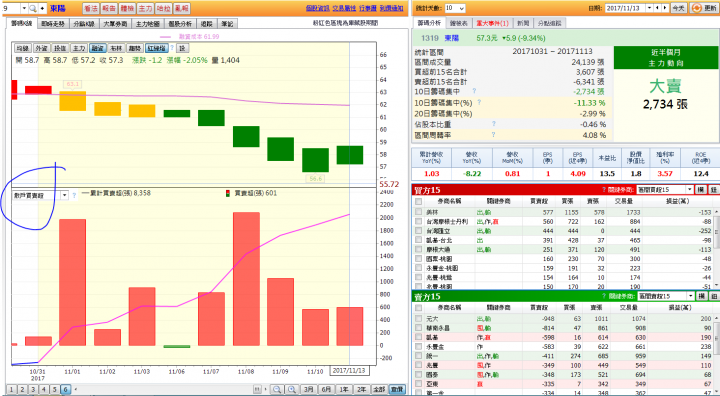This screenshot has width=720, height=396.
Task: Click the pause icon below chart
Action: click(258, 390)
